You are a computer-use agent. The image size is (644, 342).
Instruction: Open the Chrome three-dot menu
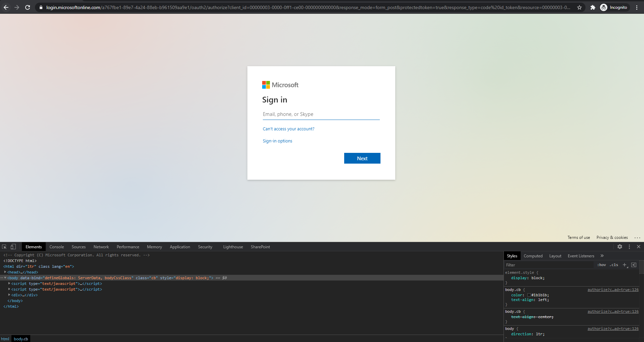tap(637, 7)
